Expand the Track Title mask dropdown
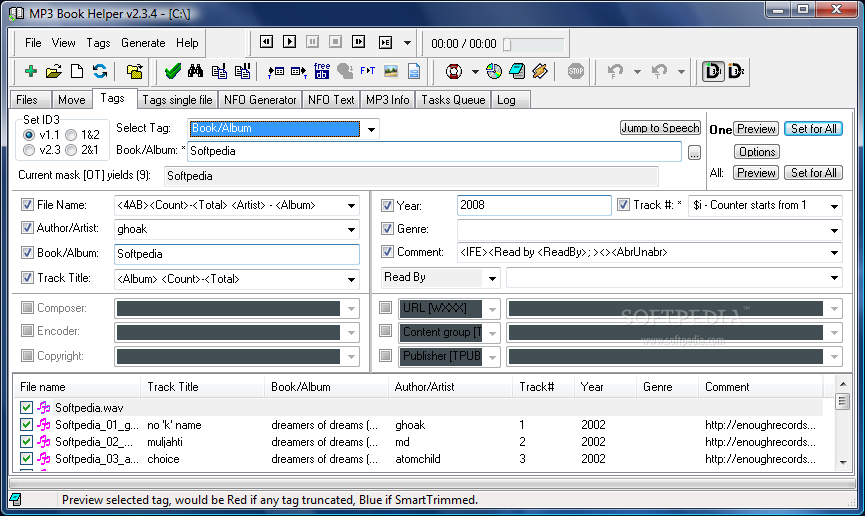 [351, 280]
